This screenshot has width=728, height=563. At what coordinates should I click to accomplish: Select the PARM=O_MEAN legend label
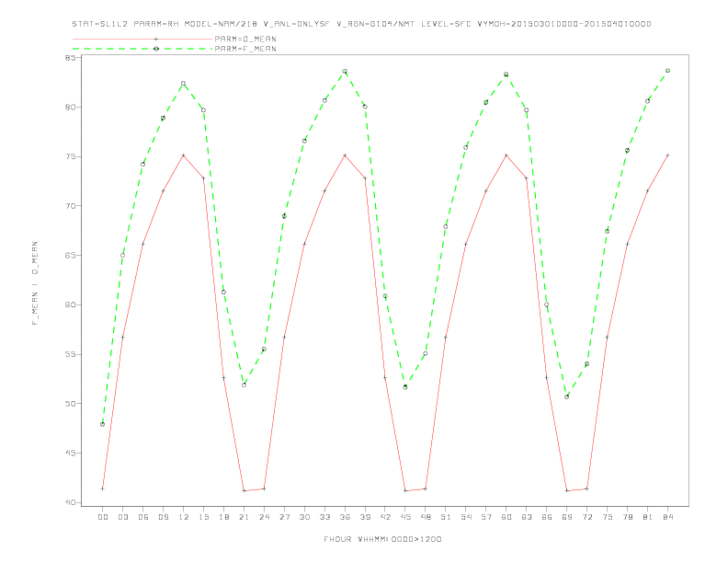(245, 39)
